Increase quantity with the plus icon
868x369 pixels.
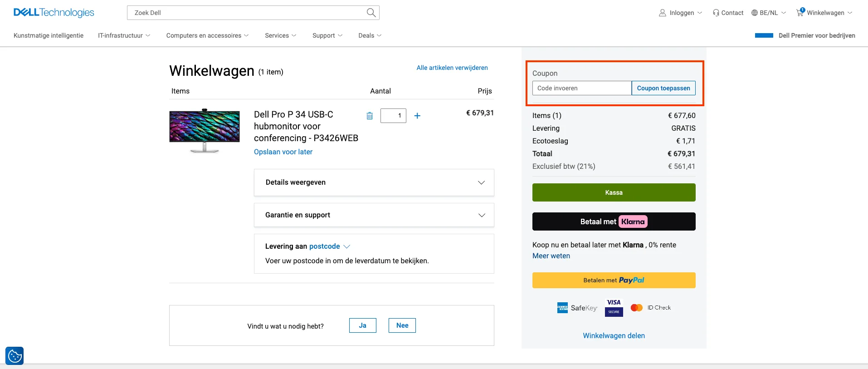417,116
